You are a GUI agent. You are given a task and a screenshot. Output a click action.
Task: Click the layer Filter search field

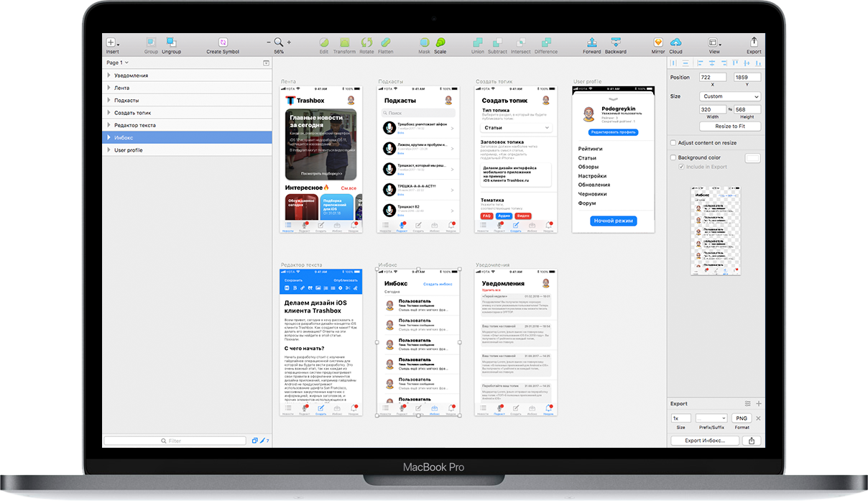[x=176, y=441]
